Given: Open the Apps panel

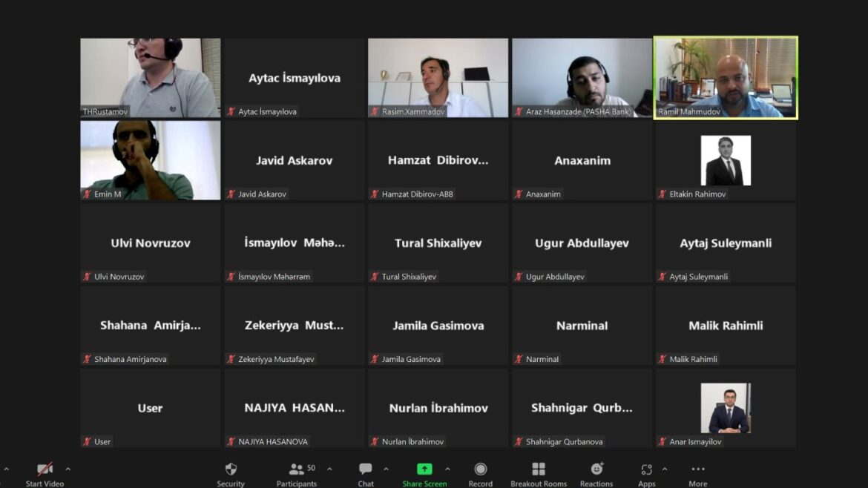Looking at the screenshot, I should tap(646, 469).
